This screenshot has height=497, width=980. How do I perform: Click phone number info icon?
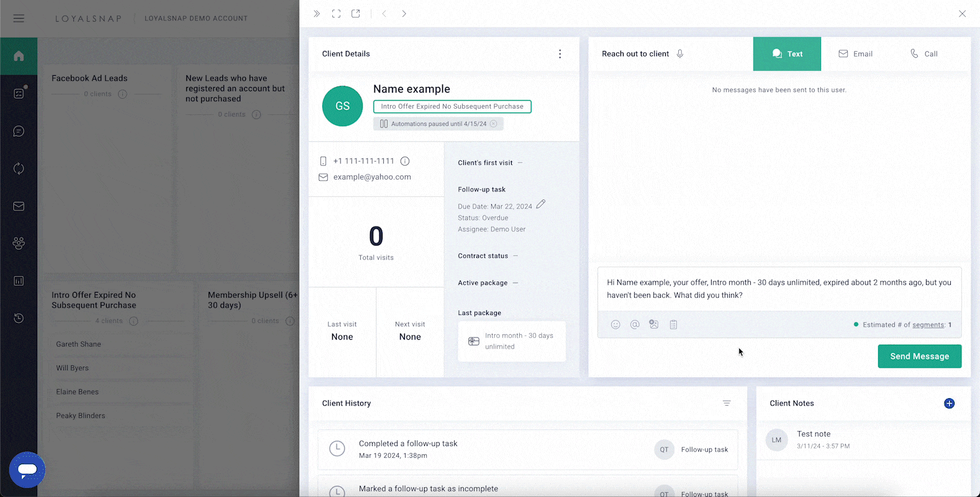tap(405, 161)
